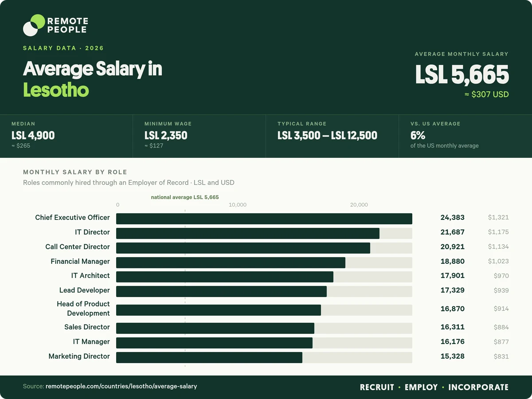Click the TYPICAL RANGE label
This screenshot has height=399, width=532.
tap(302, 124)
